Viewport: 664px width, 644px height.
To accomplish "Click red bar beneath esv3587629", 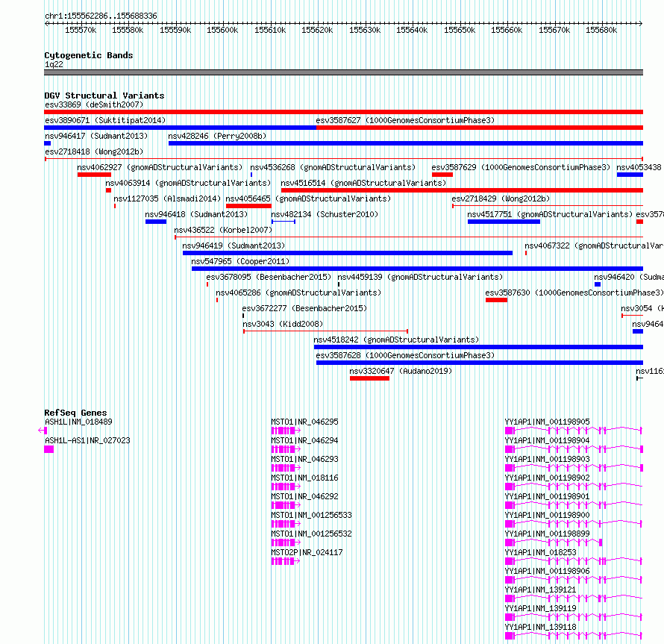I will [x=442, y=175].
